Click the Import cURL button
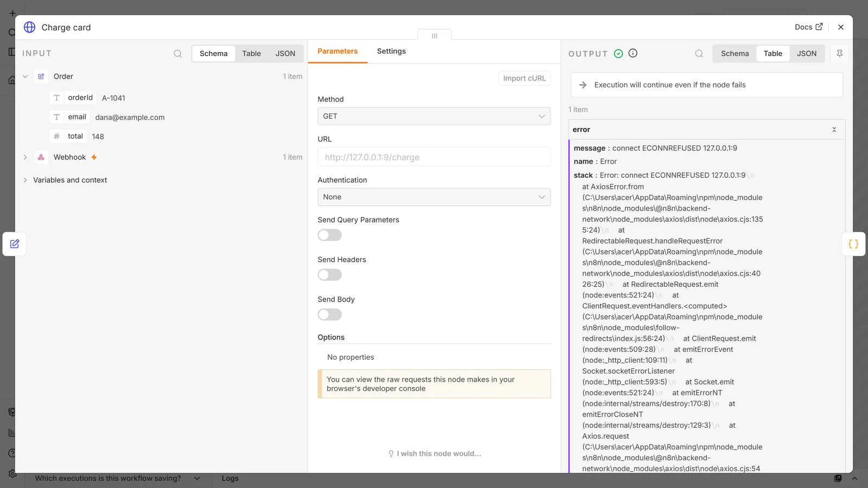Viewport: 868px width, 488px height. click(x=524, y=78)
